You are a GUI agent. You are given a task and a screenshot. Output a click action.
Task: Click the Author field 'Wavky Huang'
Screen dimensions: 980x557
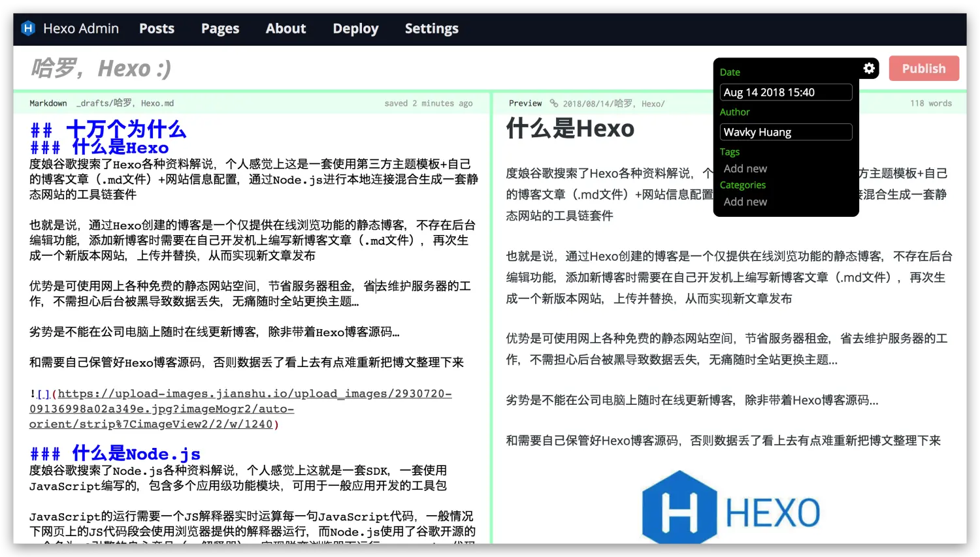786,132
